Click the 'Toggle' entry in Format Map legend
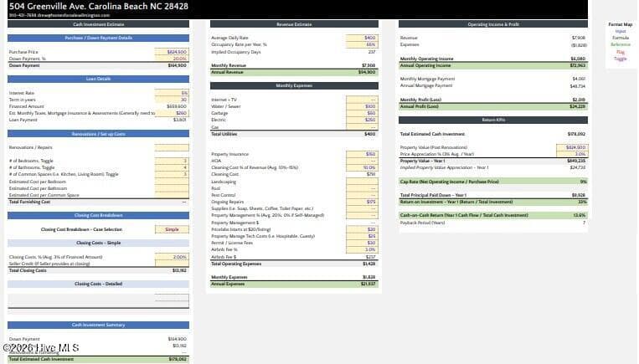This screenshot has height=364, width=639. click(x=621, y=59)
